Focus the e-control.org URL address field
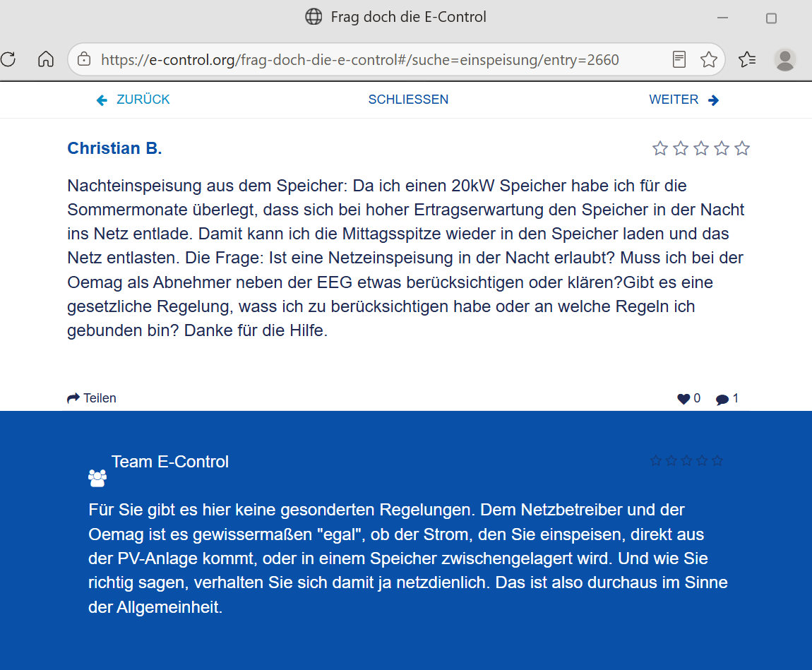The image size is (812, 670). (x=360, y=59)
